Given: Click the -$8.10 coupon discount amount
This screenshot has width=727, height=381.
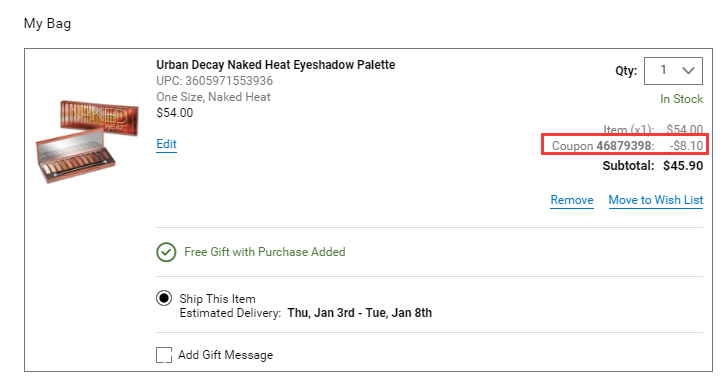Looking at the screenshot, I should pos(686,146).
